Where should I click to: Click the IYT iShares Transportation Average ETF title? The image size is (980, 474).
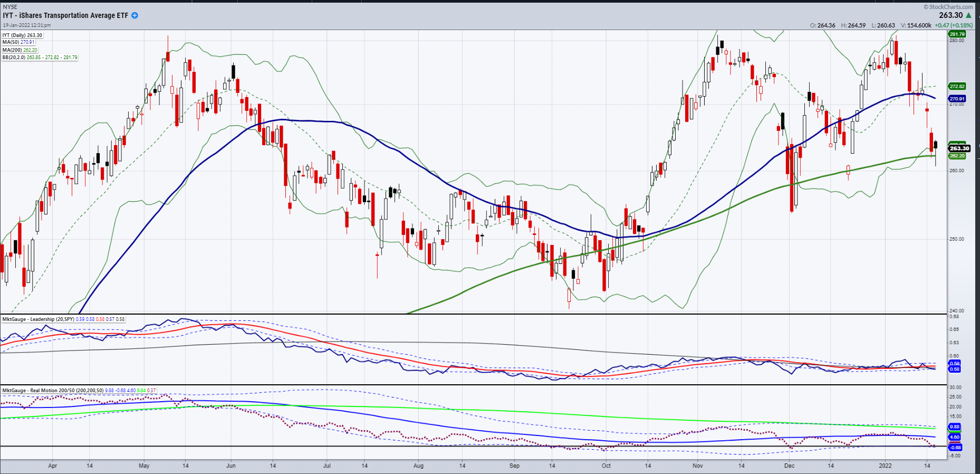coord(65,15)
